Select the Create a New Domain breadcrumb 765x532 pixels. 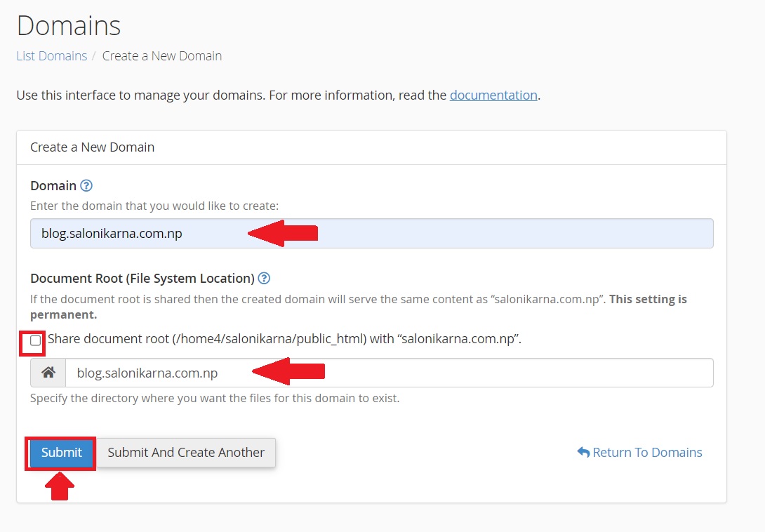(x=161, y=56)
